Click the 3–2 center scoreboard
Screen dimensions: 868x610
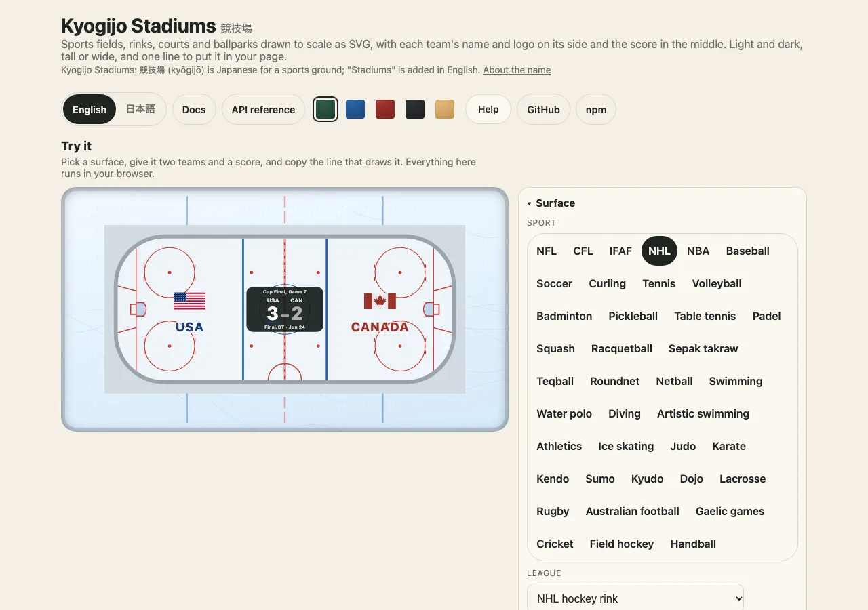click(x=285, y=310)
